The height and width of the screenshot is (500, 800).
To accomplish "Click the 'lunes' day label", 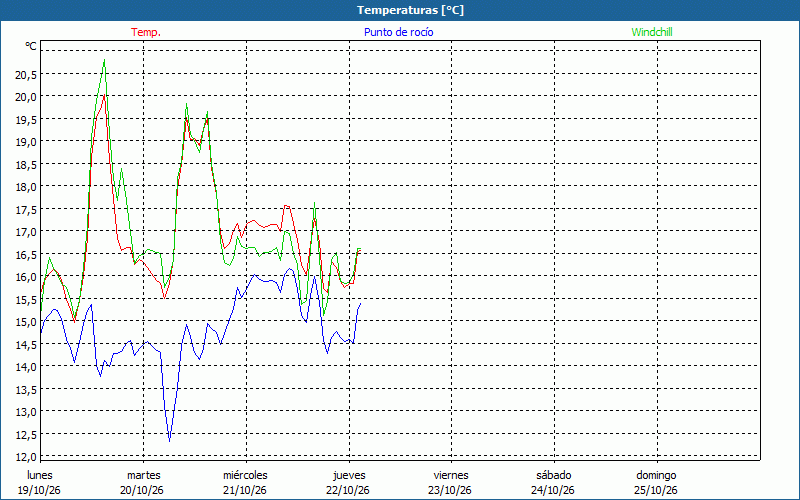I will tap(40, 476).
